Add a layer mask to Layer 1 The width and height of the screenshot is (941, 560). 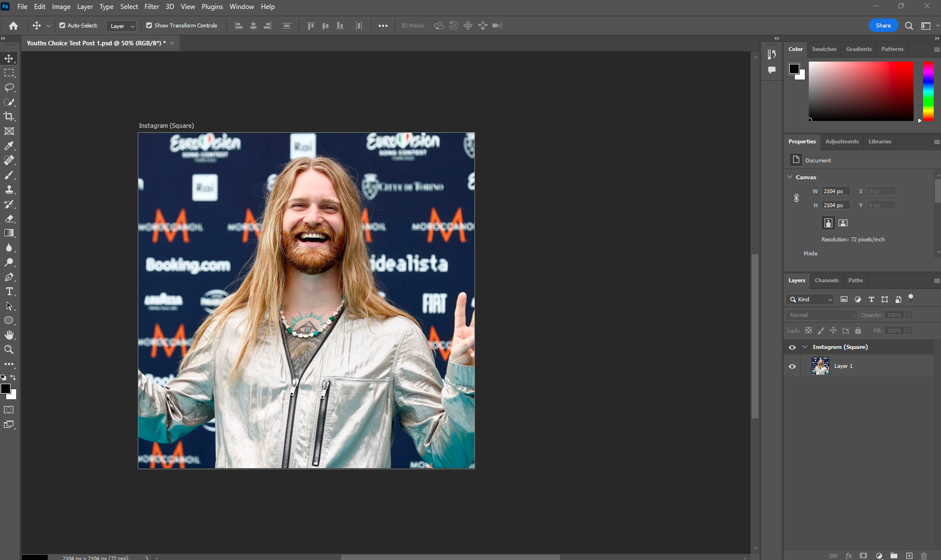point(864,556)
